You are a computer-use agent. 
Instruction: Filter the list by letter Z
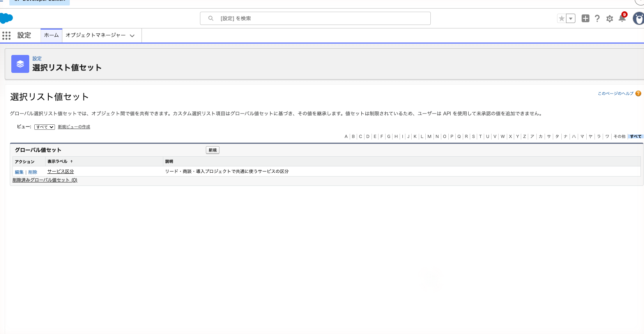point(524,136)
